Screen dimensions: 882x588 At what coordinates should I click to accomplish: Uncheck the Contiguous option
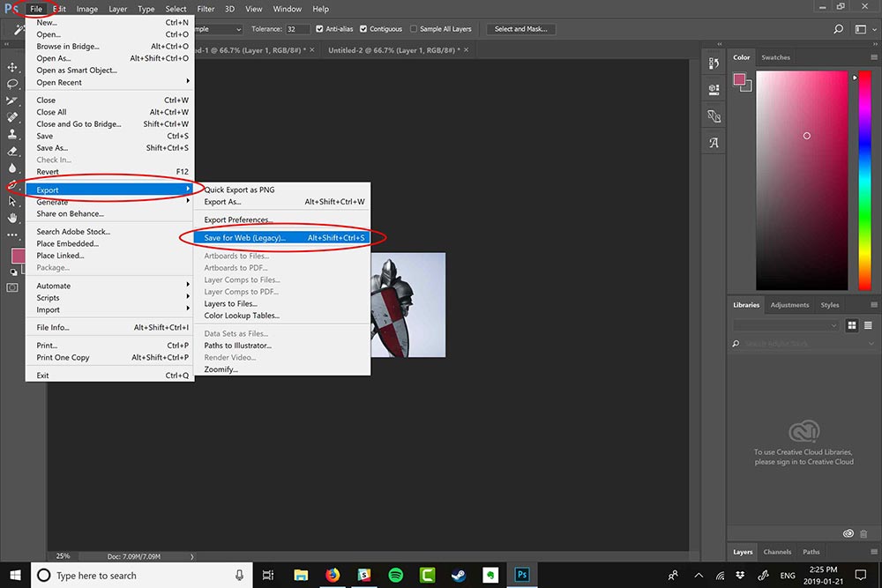pos(363,29)
